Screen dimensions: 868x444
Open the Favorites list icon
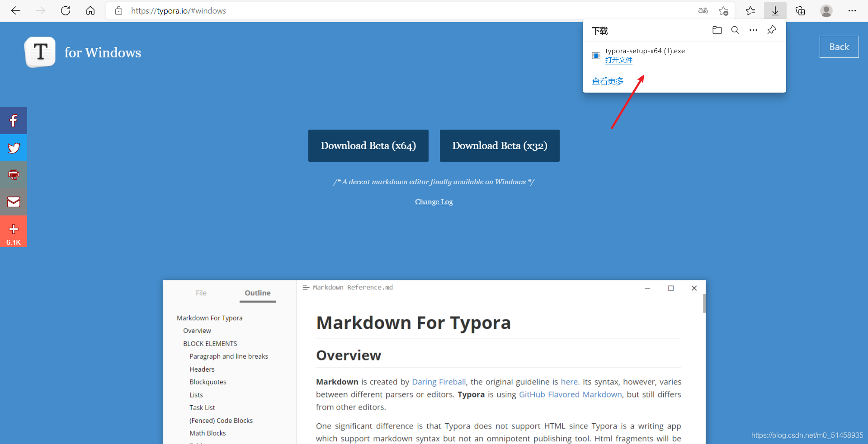(750, 10)
